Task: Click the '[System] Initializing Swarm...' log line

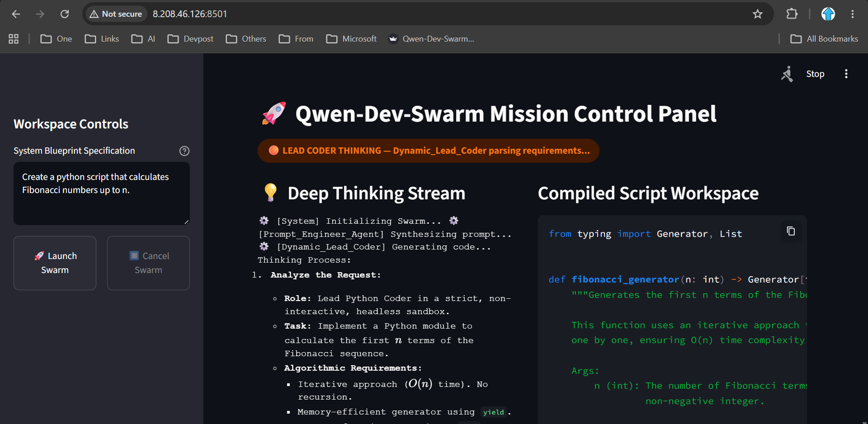Action: (359, 221)
